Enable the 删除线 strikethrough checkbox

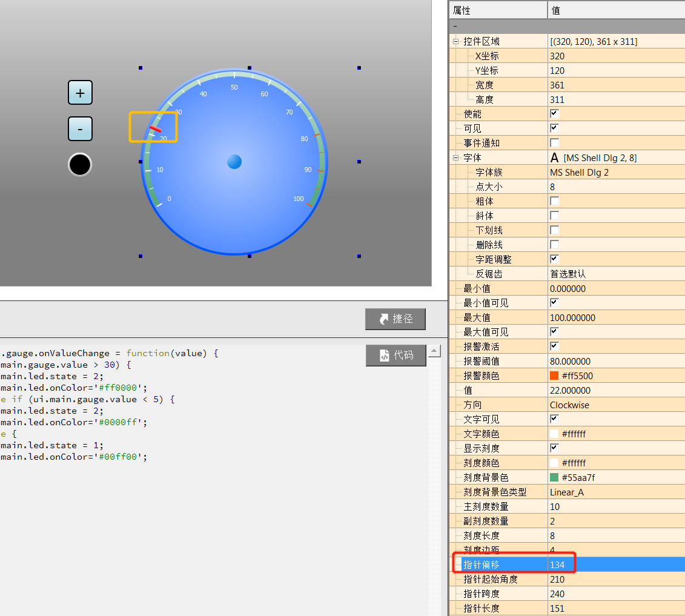pos(554,244)
